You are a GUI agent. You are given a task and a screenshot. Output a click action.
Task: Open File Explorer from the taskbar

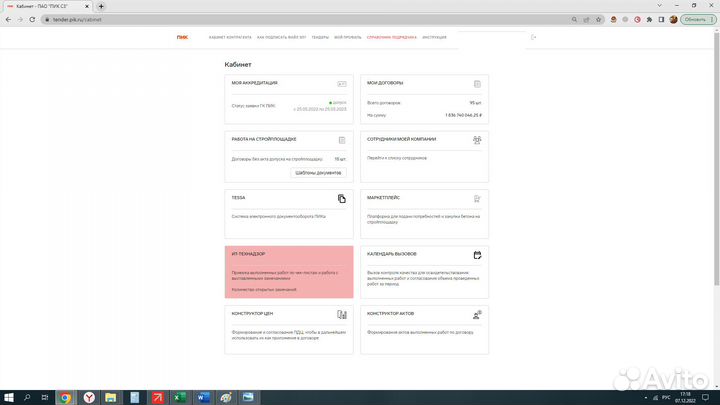coord(111,398)
